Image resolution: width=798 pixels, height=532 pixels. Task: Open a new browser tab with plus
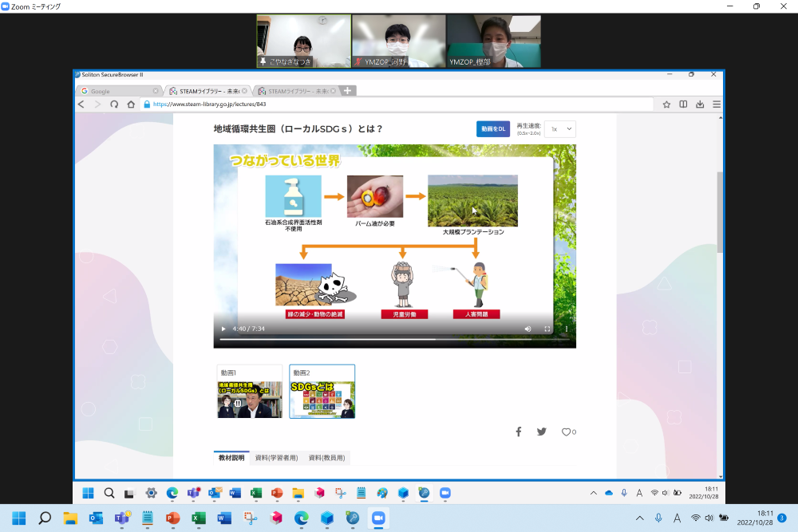348,91
